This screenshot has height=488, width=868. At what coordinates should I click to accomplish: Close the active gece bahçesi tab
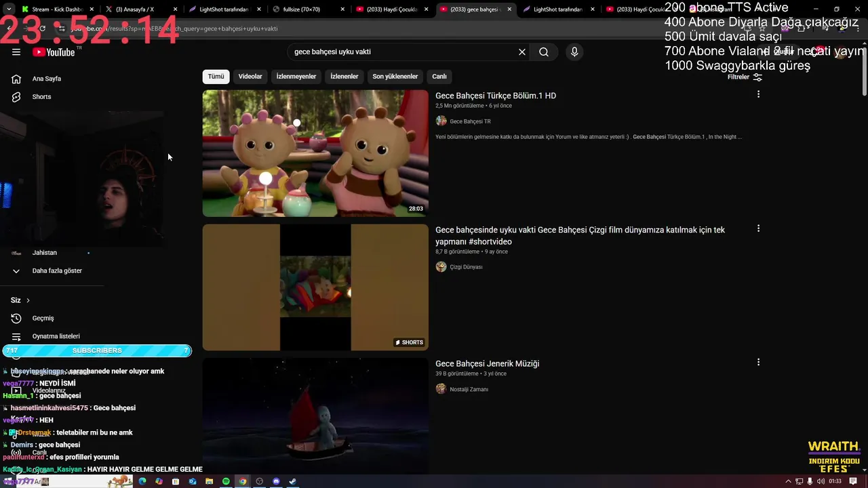(509, 9)
